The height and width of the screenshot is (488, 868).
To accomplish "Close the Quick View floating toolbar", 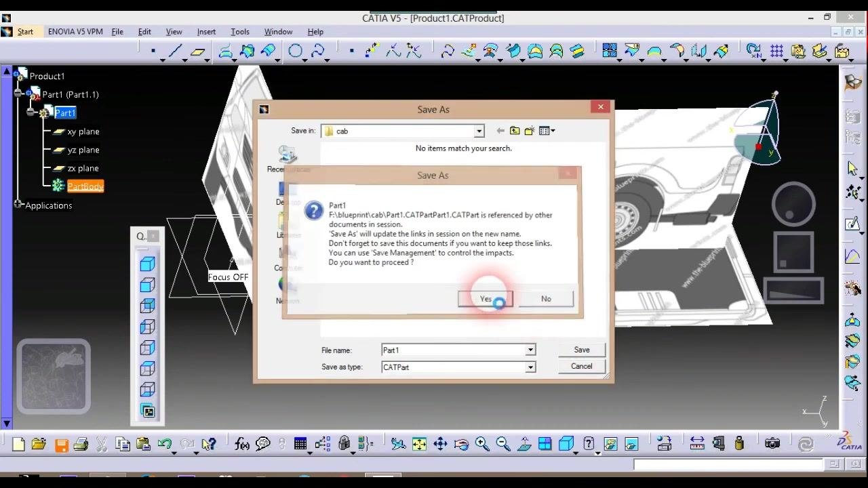I will (x=153, y=236).
